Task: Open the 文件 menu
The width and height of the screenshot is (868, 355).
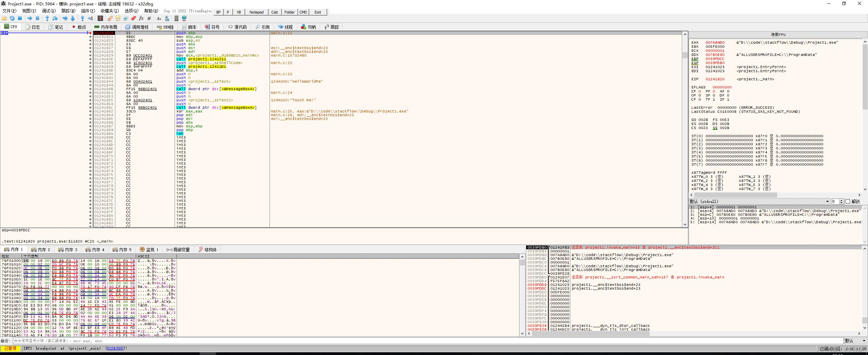Action: (x=9, y=11)
